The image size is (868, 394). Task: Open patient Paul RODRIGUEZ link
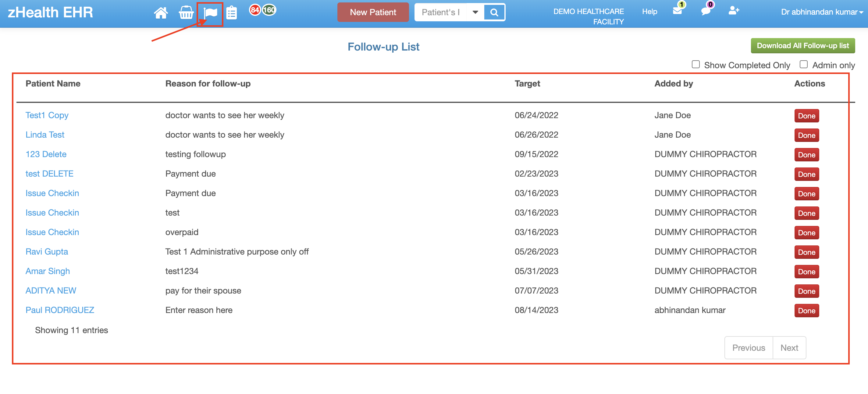[60, 310]
